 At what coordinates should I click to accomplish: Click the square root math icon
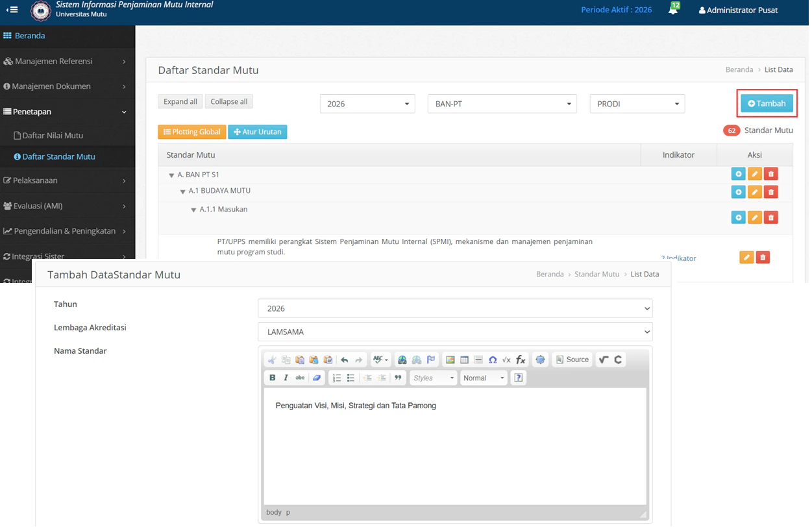click(506, 360)
